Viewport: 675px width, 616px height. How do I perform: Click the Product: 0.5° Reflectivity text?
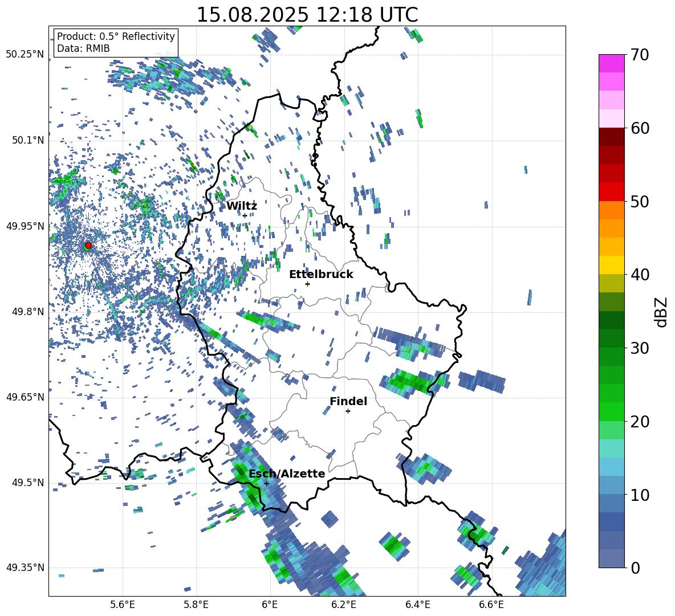click(116, 36)
